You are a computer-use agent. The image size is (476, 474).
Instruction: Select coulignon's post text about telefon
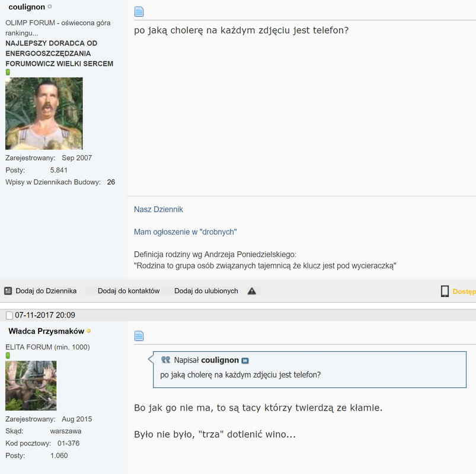(x=241, y=30)
